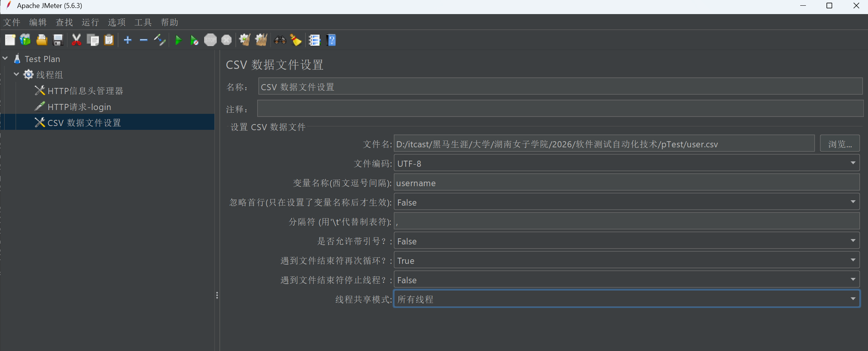Expand all with the plus icon
Viewport: 868px width, 351px height.
click(x=128, y=40)
